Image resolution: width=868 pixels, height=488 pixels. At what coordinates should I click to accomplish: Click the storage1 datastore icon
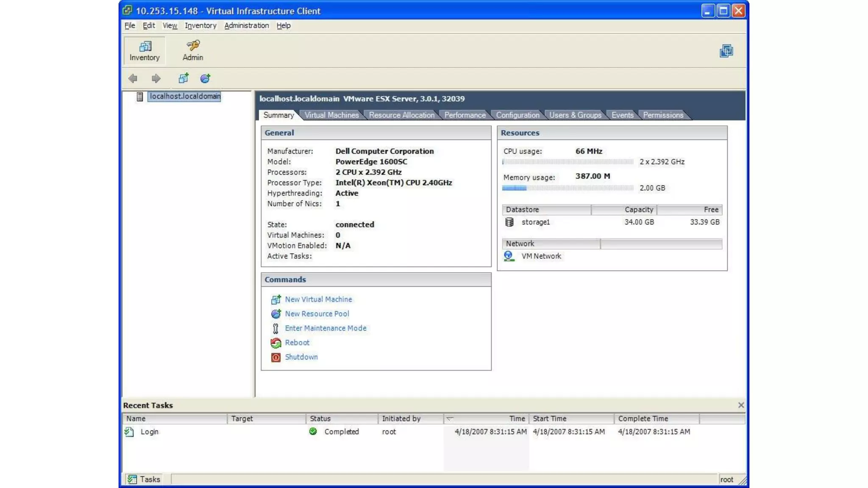click(x=509, y=222)
